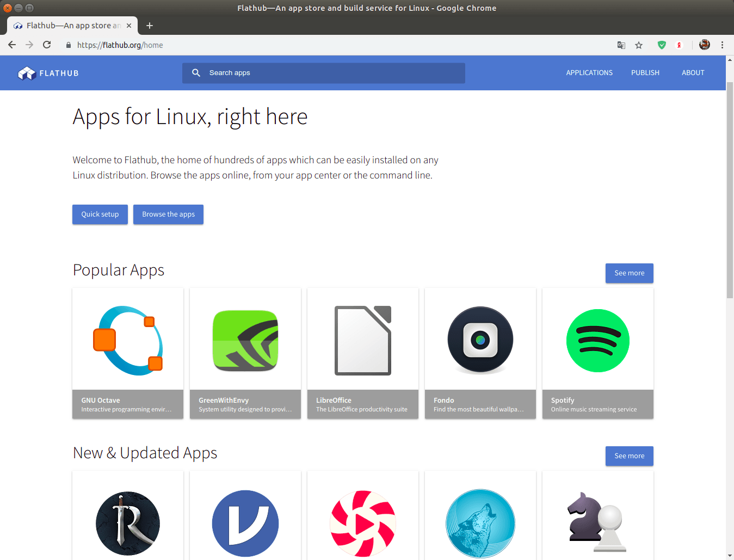Open Chrome three-dot menu

(x=722, y=45)
